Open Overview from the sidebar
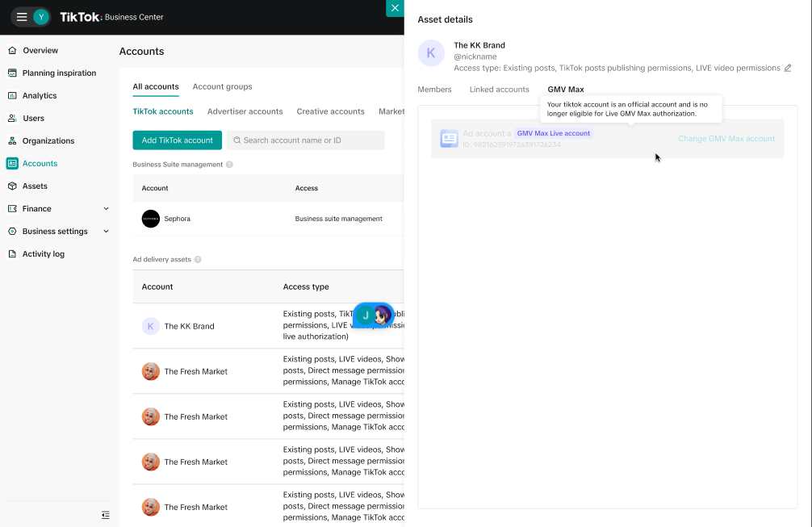The image size is (812, 527). (40, 51)
